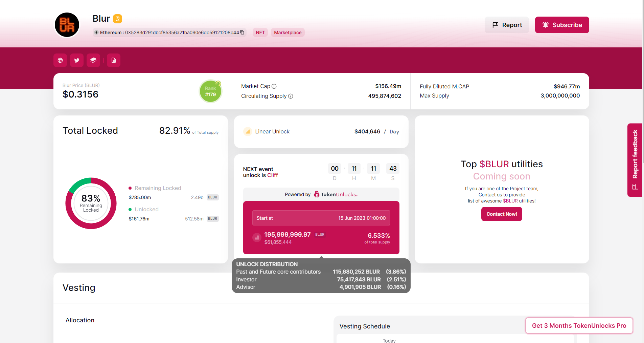Viewport: 644px width, 343px height.
Task: Click the 495,874,602 circulating supply value
Action: (x=385, y=96)
